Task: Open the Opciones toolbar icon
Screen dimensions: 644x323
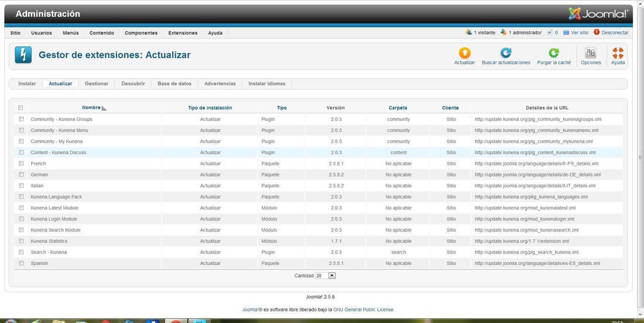Action: (x=591, y=53)
